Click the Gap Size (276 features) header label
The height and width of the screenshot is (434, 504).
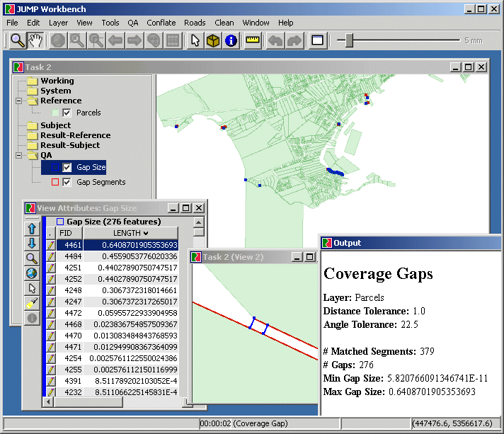click(x=114, y=222)
